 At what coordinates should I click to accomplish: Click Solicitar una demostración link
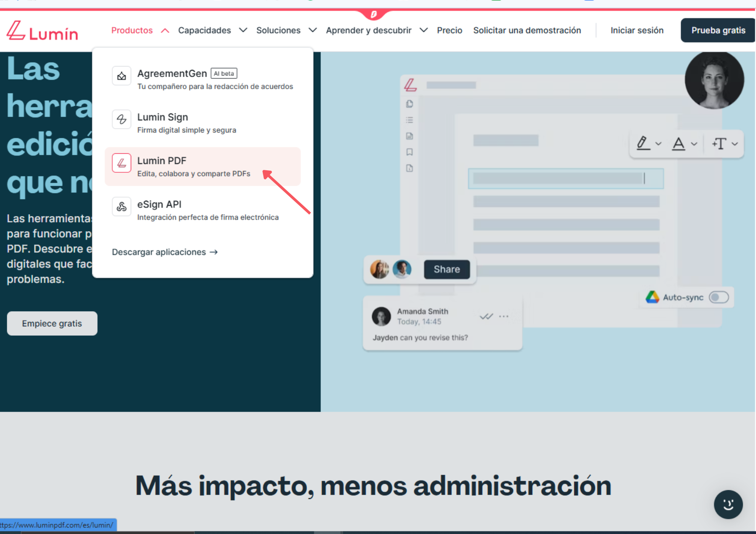pos(527,30)
